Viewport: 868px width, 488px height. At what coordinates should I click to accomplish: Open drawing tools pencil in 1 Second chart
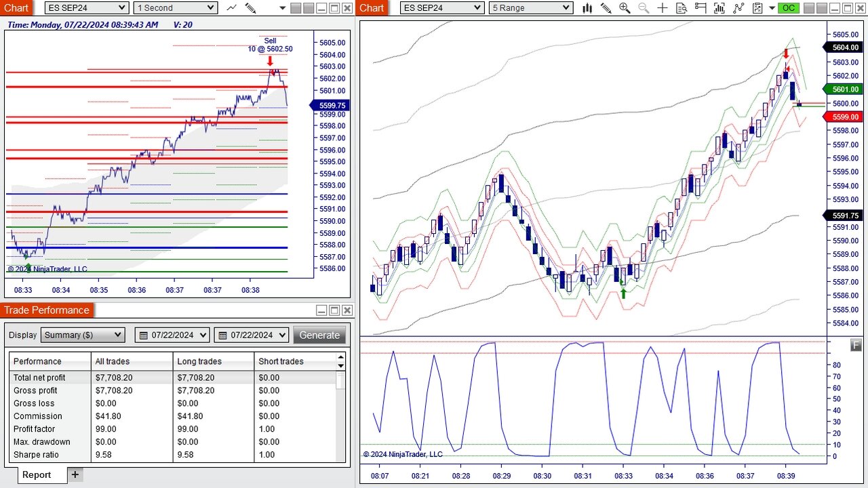click(251, 8)
